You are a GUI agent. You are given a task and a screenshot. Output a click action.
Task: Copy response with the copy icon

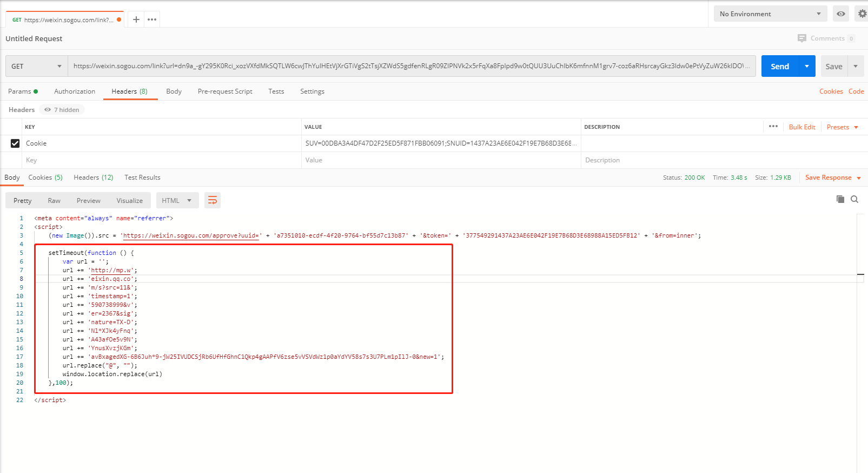[x=840, y=199]
